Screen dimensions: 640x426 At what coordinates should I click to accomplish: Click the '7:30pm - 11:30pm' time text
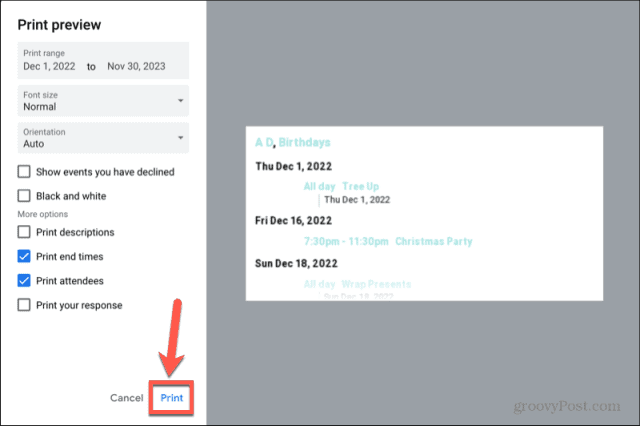(x=346, y=242)
